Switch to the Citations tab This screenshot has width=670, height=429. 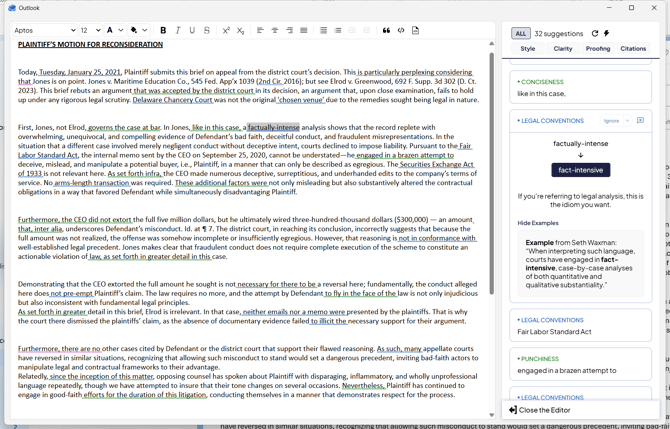point(633,49)
